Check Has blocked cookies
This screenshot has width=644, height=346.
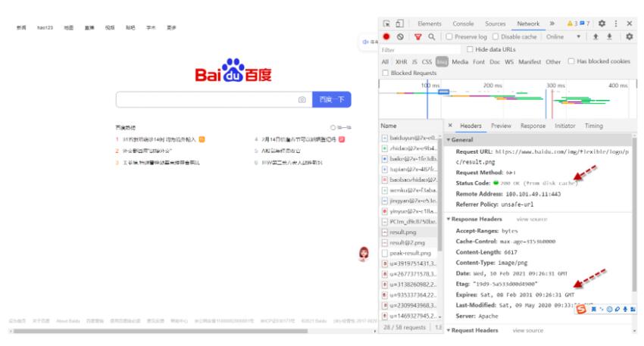tap(571, 61)
